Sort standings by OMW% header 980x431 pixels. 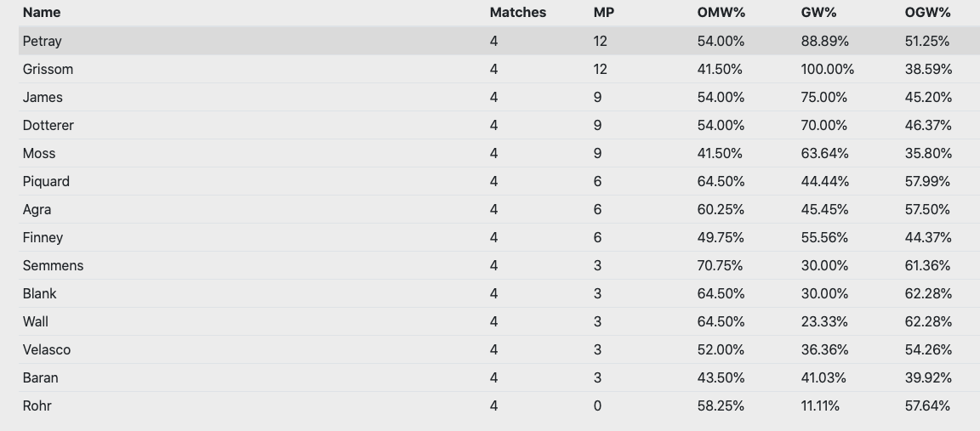(721, 13)
